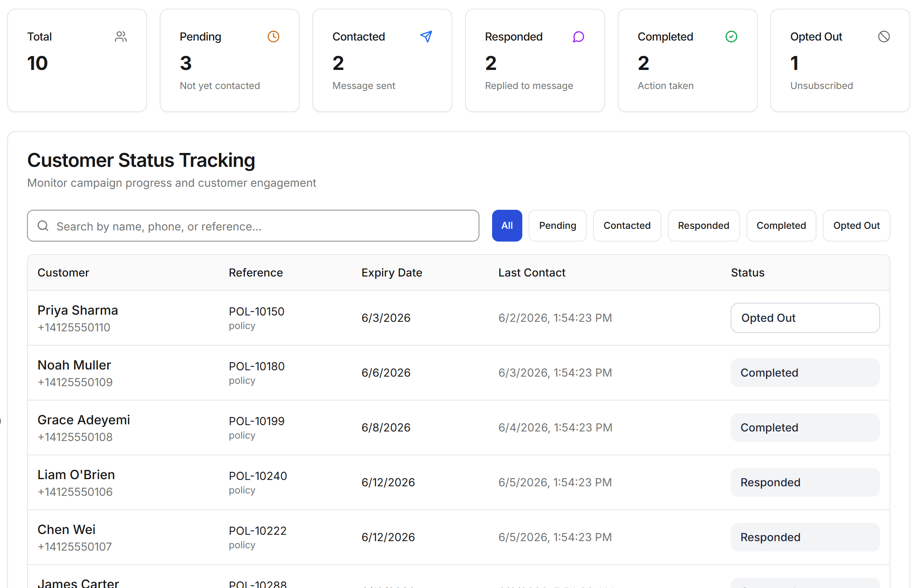The width and height of the screenshot is (923, 588).
Task: Filter the table by Opted Out status
Action: pyautogui.click(x=857, y=226)
